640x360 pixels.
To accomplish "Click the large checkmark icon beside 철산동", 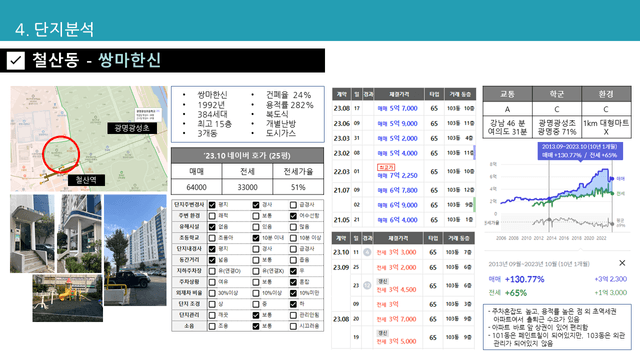I will [16, 60].
